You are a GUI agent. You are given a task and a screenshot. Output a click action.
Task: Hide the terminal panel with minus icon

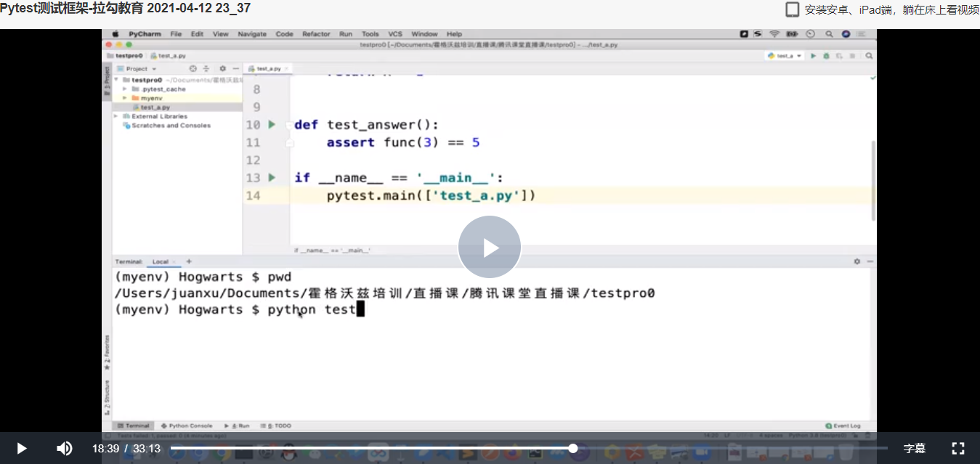[x=870, y=261]
